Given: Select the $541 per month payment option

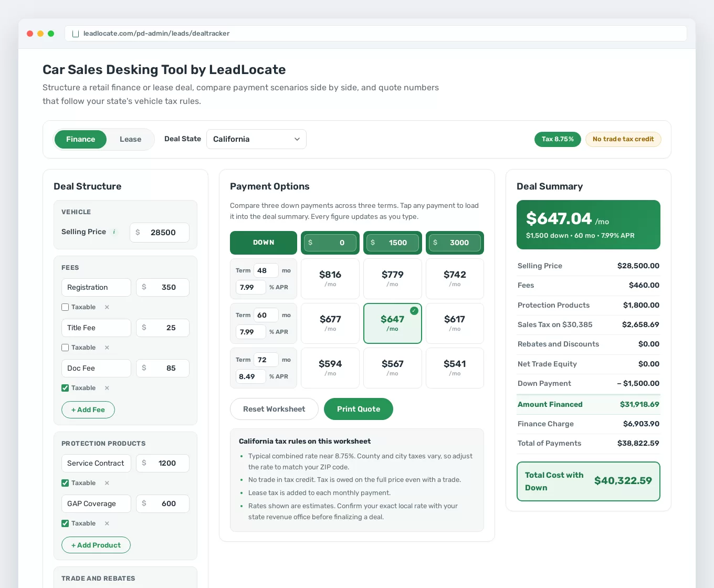Looking at the screenshot, I should pyautogui.click(x=455, y=368).
